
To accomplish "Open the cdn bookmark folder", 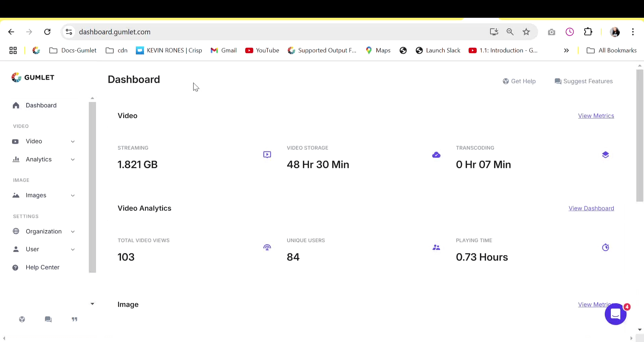I will point(117,50).
